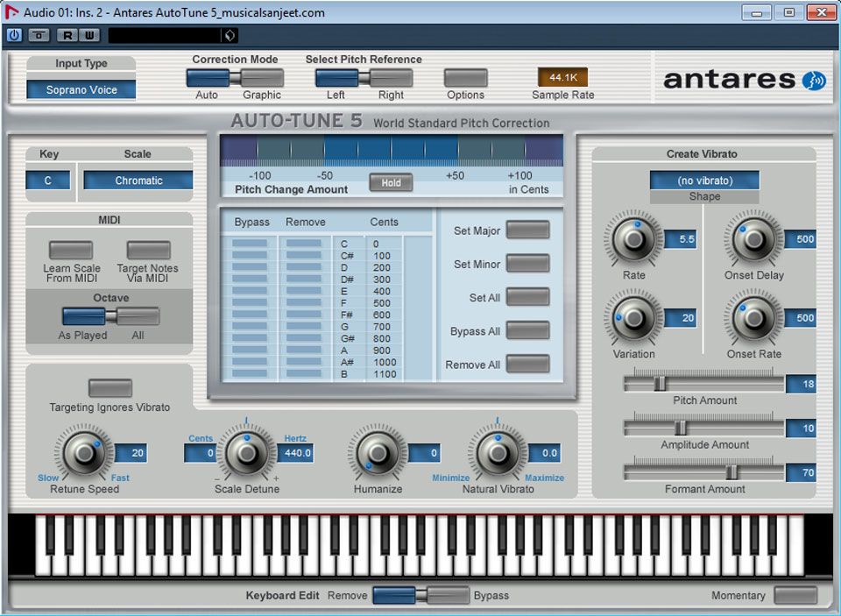
Task: Click the Amplitude Amount slider
Action: coord(703,428)
